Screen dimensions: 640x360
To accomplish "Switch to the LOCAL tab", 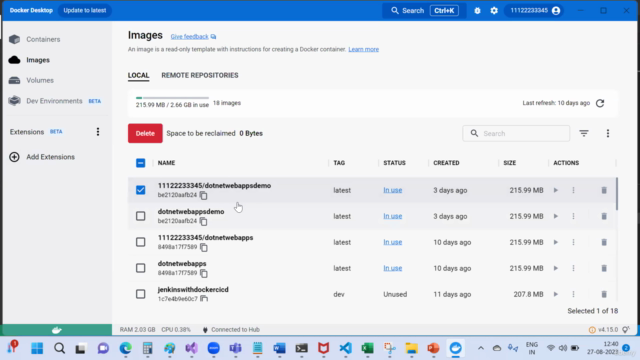I will (138, 76).
